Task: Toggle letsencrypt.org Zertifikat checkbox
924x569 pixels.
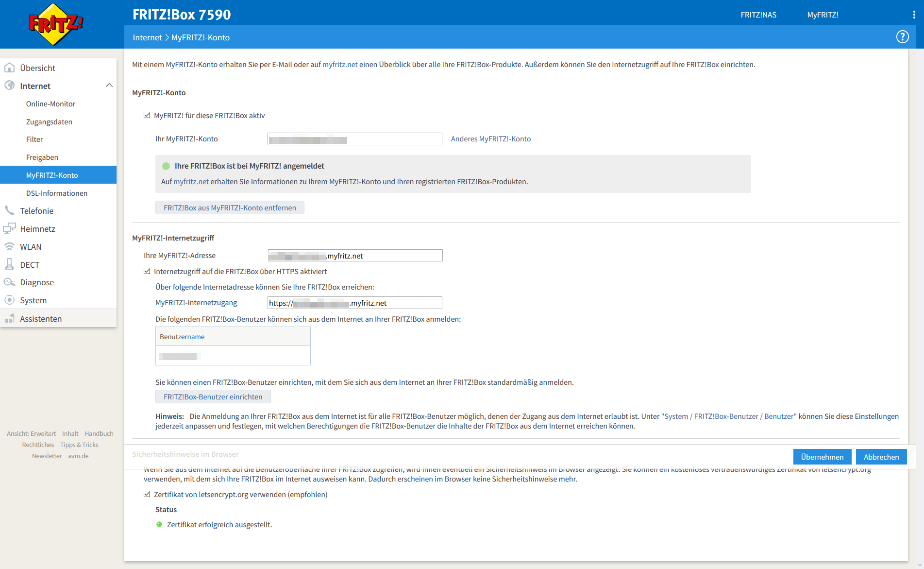Action: pos(147,494)
